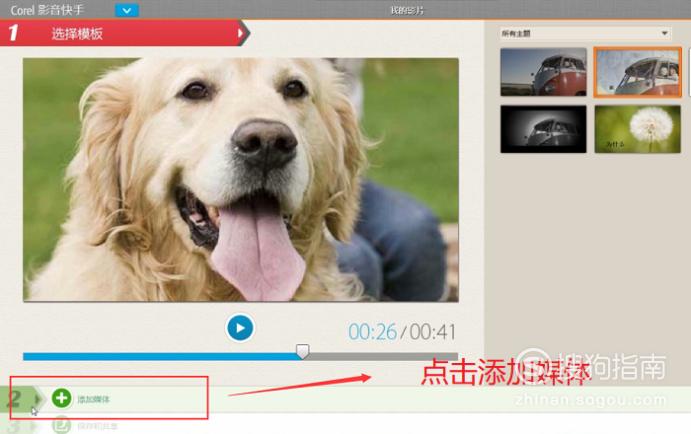Play the movie preview
691x434 pixels.
[240, 328]
